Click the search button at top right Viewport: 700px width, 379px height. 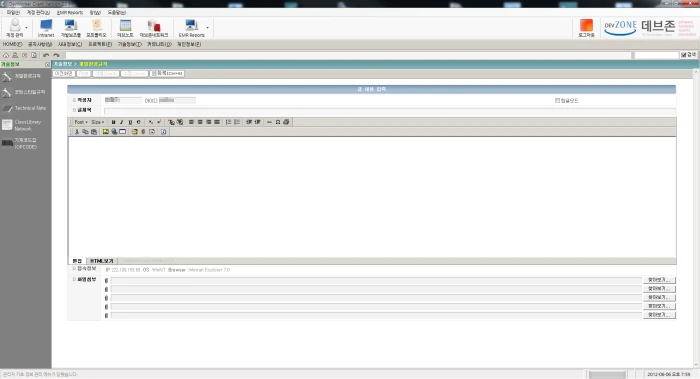(x=689, y=55)
